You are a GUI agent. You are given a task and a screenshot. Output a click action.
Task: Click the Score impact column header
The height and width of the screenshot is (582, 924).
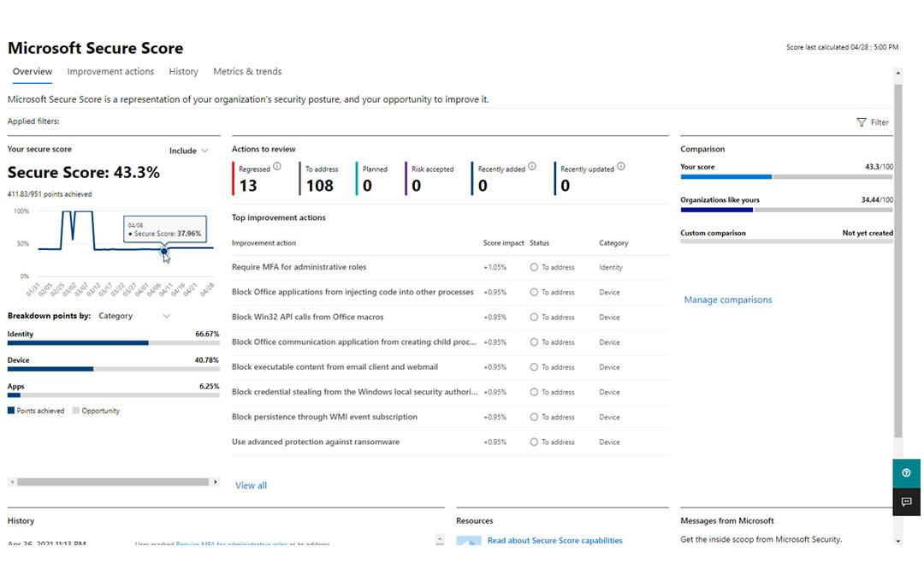tap(503, 243)
